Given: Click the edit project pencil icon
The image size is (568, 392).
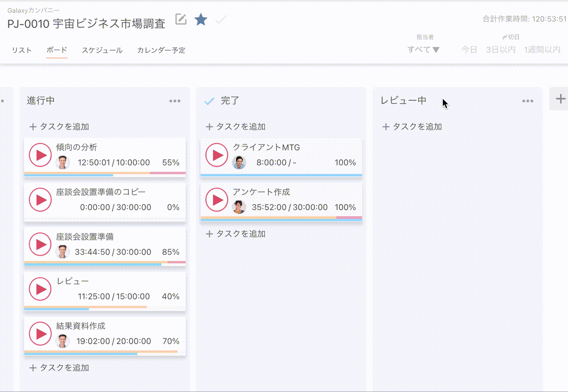Looking at the screenshot, I should [181, 20].
